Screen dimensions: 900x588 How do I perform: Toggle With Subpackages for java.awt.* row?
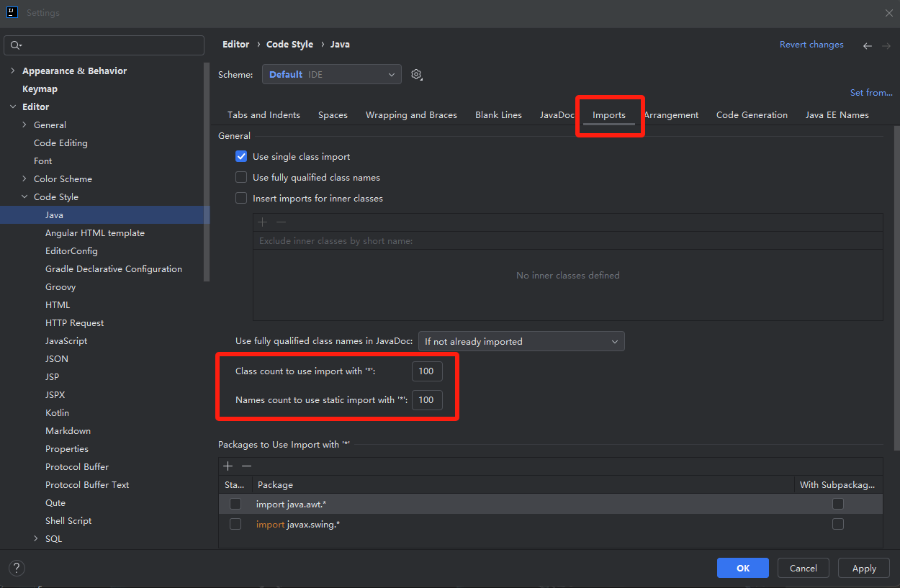tap(838, 504)
